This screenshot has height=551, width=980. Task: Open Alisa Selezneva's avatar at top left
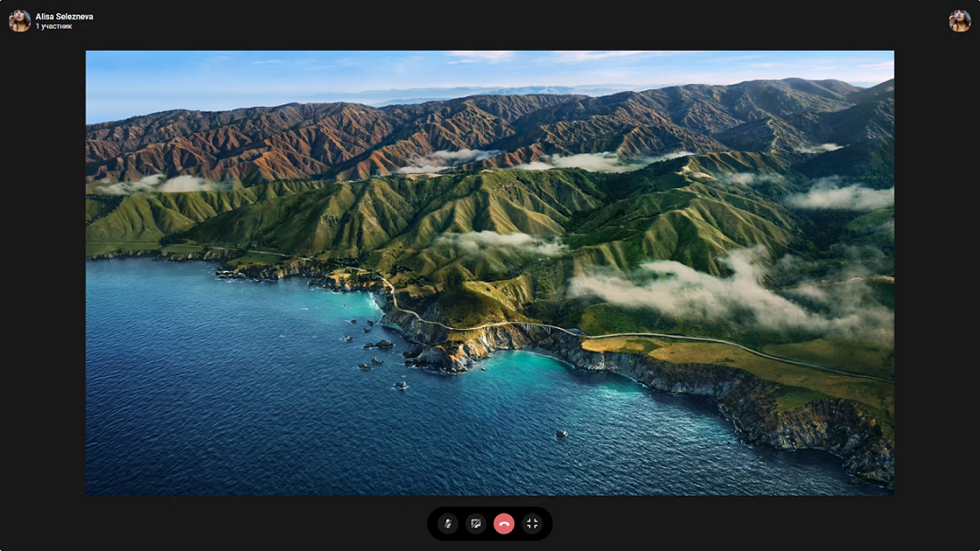click(x=20, y=21)
